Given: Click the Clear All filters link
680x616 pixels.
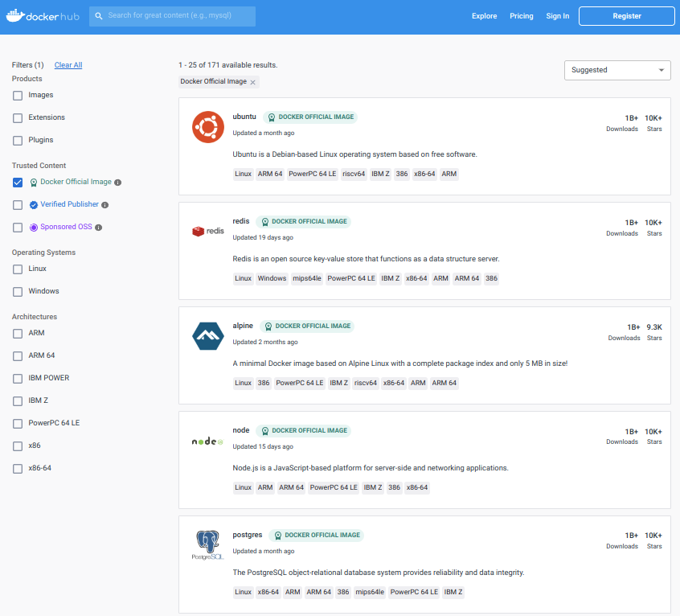Looking at the screenshot, I should pyautogui.click(x=68, y=65).
